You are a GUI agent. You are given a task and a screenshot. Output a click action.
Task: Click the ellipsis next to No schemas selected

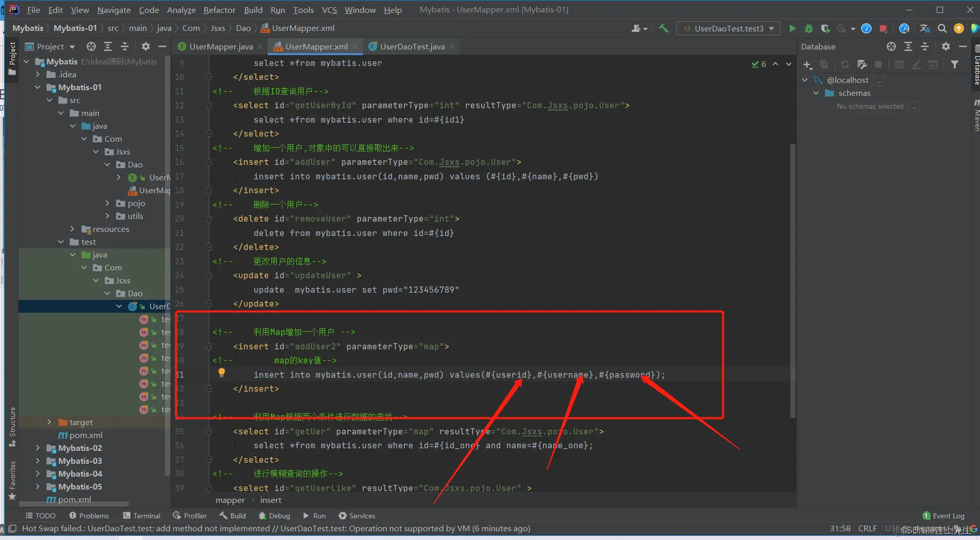[914, 106]
